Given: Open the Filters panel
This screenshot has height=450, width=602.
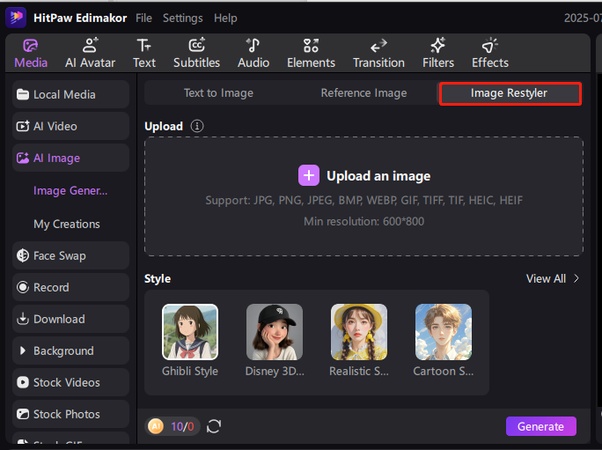Looking at the screenshot, I should [x=438, y=53].
